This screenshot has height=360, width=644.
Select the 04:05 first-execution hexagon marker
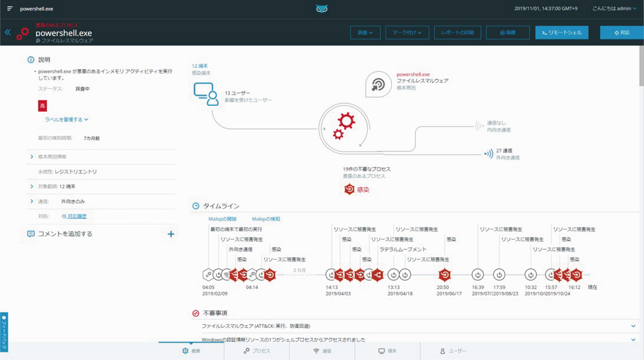[208, 275]
